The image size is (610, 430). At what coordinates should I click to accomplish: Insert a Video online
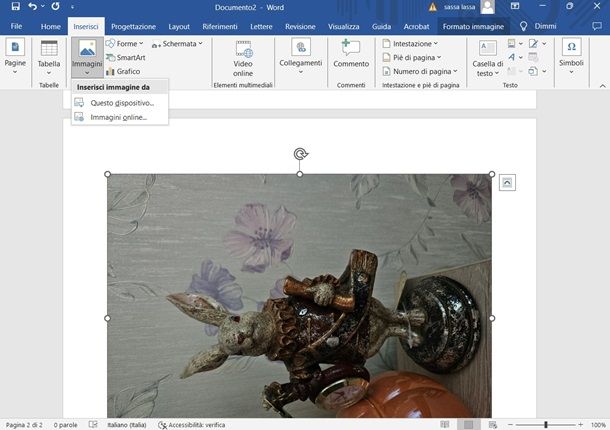coord(243,58)
